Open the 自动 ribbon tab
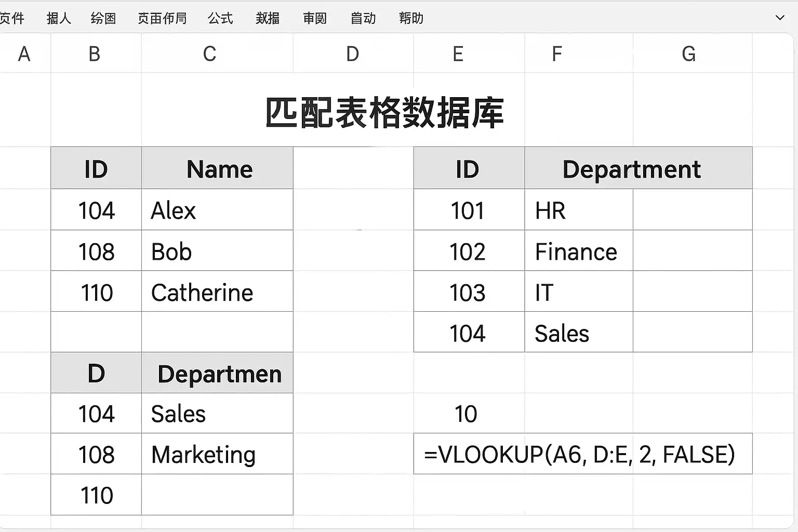 pyautogui.click(x=363, y=18)
